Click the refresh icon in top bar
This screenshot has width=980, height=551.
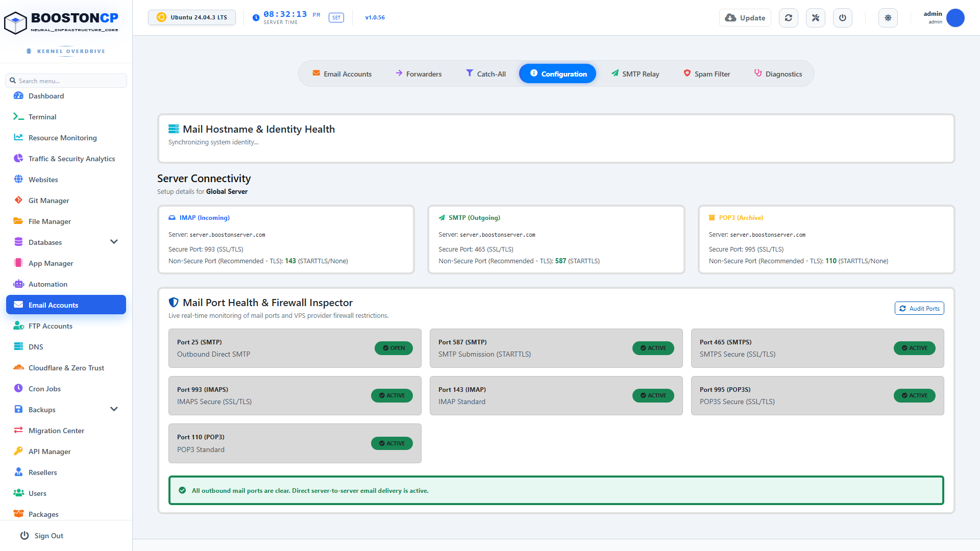[788, 18]
